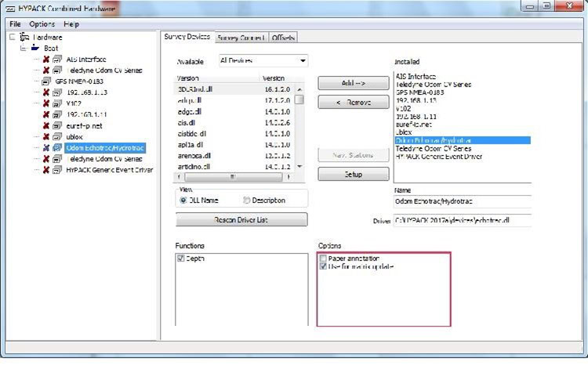This screenshot has height=369, width=588.
Task: Click the device icon beside ublox in the tree
Action: tap(57, 137)
